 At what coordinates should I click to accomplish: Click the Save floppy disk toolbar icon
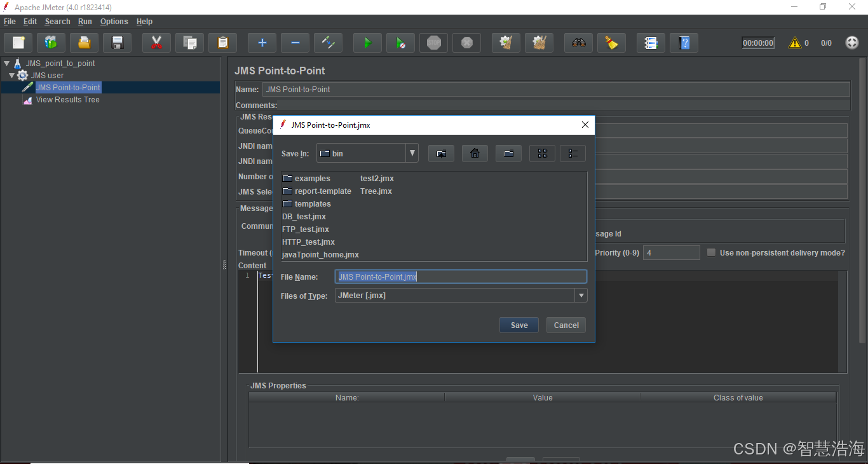[x=117, y=43]
